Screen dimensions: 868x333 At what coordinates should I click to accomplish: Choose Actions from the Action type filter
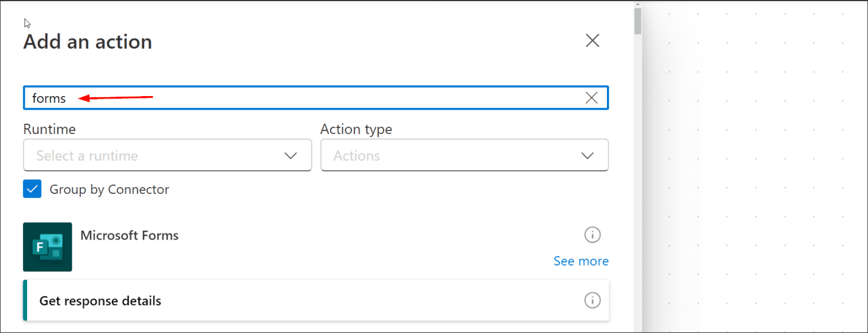coord(465,155)
